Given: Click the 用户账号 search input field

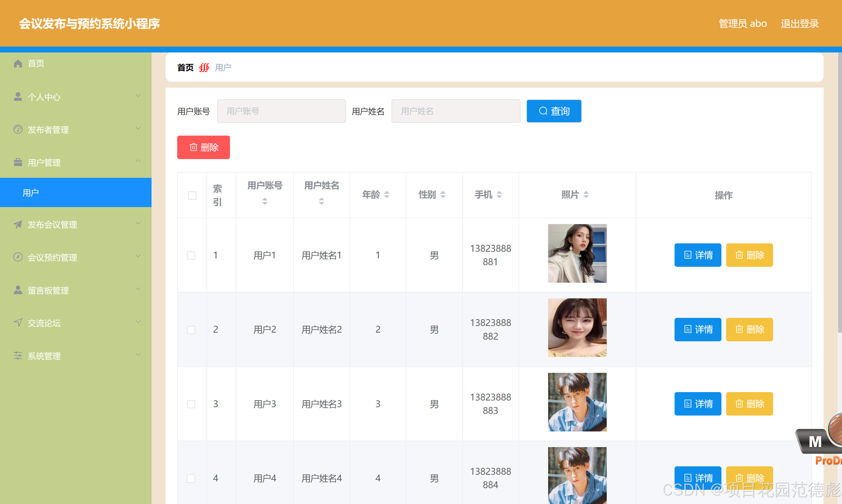Looking at the screenshot, I should pyautogui.click(x=281, y=111).
